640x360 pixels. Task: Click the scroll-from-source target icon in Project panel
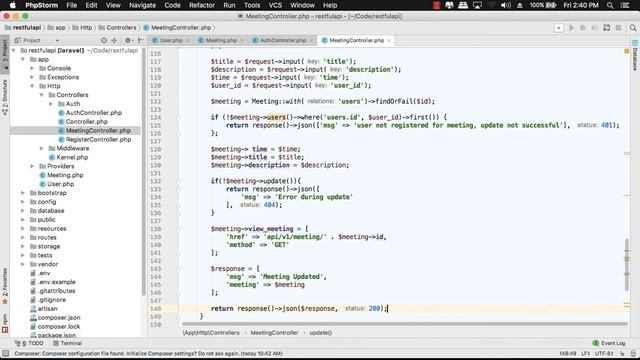coord(104,40)
